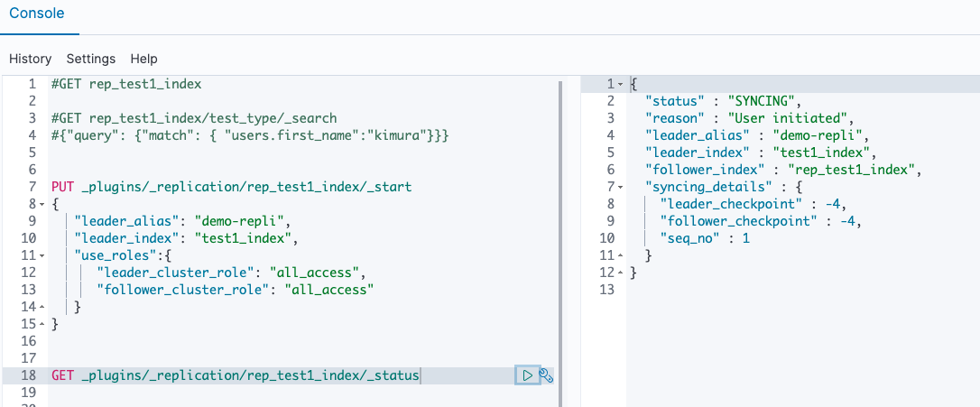Collapse the syncing_details block in response
980x407 pixels.
(620, 187)
